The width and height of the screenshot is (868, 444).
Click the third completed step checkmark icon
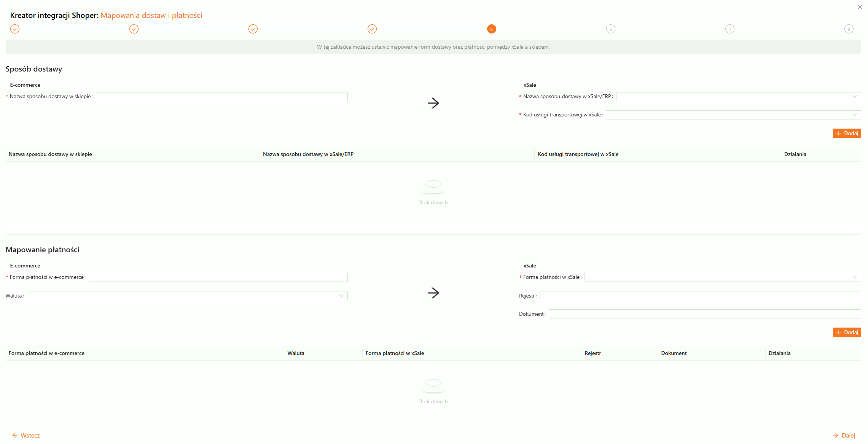pos(253,29)
